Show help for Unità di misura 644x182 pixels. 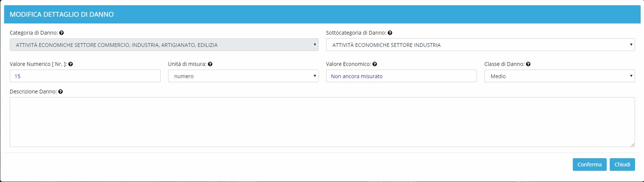pyautogui.click(x=210, y=64)
